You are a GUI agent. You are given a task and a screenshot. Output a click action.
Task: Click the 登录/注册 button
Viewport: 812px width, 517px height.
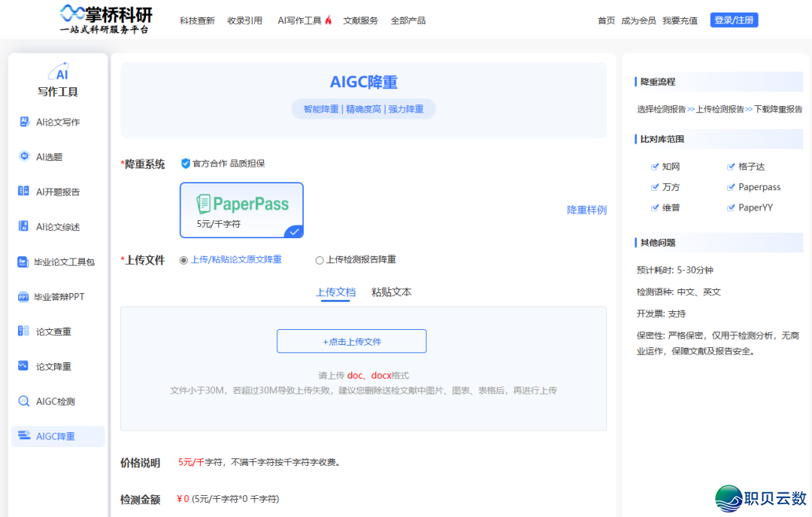click(733, 20)
